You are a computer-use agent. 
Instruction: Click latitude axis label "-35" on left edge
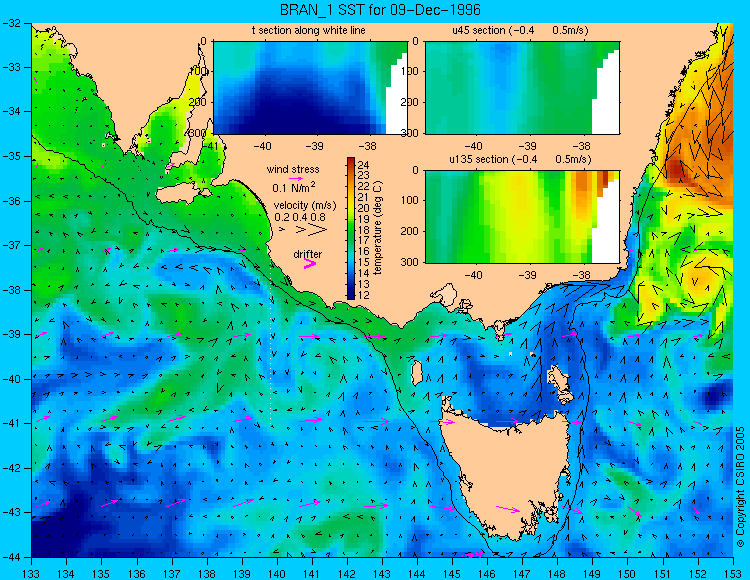pos(11,156)
